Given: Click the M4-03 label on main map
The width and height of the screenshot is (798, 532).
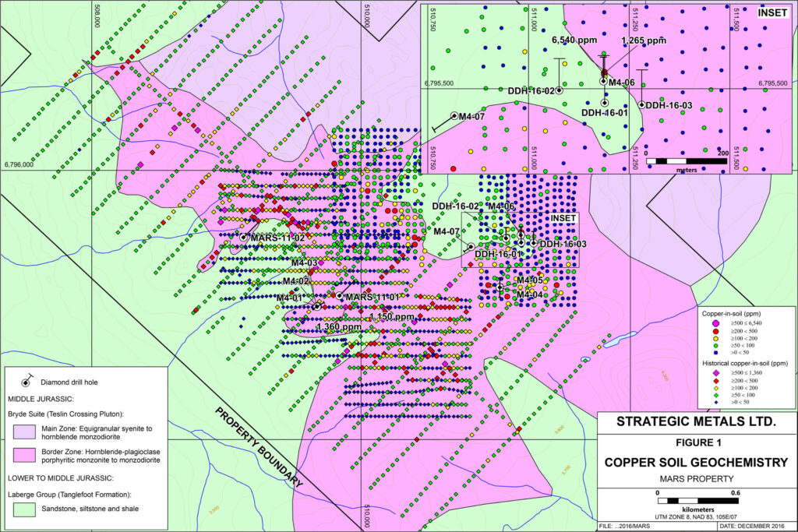Looking at the screenshot, I should point(305,263).
